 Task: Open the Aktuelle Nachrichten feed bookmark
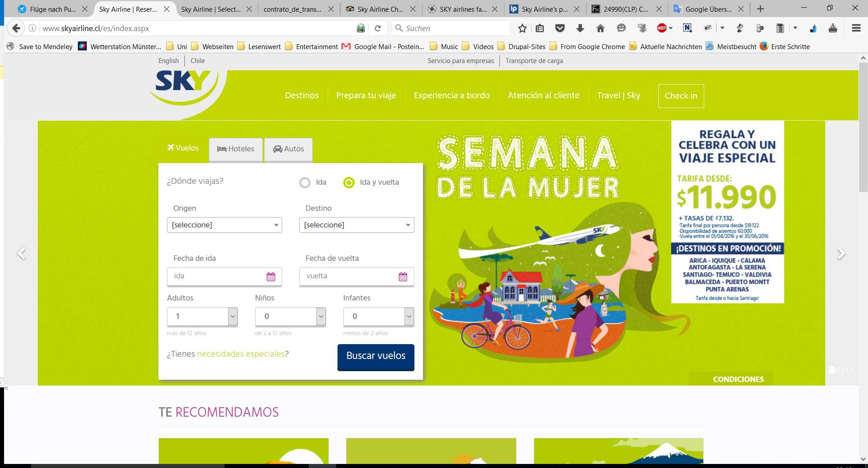[666, 46]
